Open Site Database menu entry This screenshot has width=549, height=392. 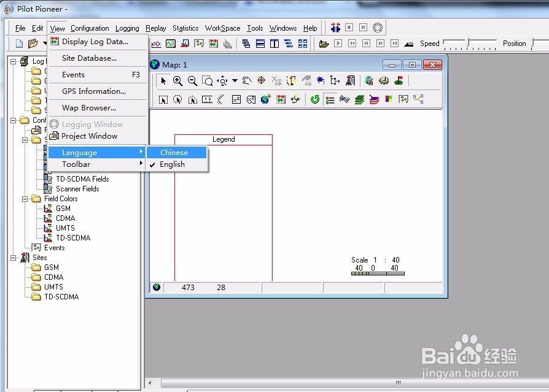[98, 58]
